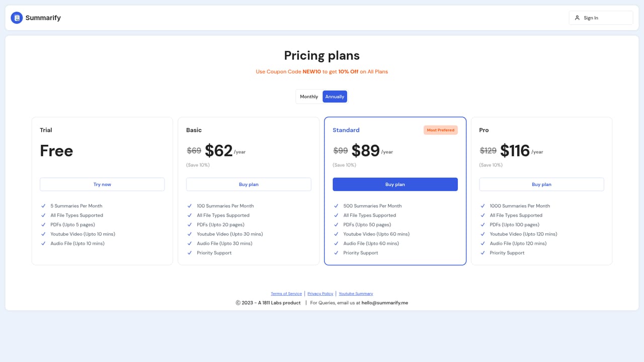Click the checkmark beside Youtube Video (Upto 10 mins)
The width and height of the screenshot is (644, 362).
[43, 234]
